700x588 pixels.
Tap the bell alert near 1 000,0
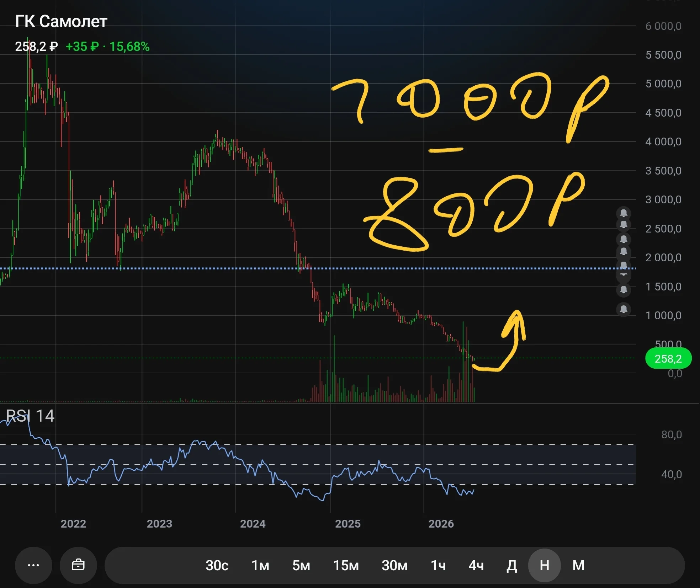[x=624, y=309]
